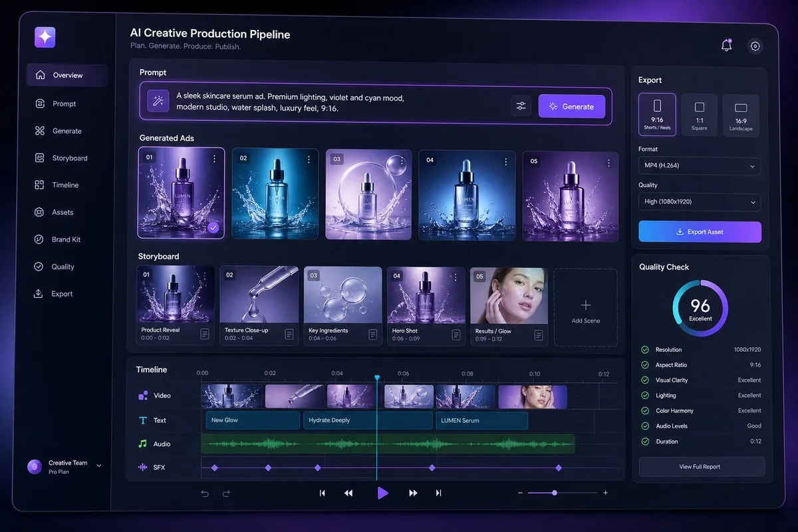
Task: Click the undo arrow below the timeline
Action: [205, 493]
